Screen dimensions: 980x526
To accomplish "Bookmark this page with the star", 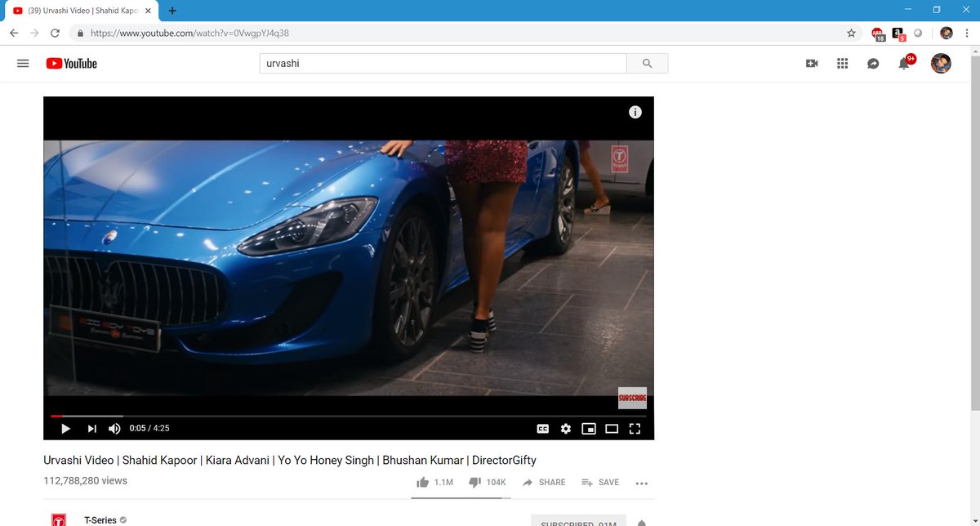I will tap(851, 33).
